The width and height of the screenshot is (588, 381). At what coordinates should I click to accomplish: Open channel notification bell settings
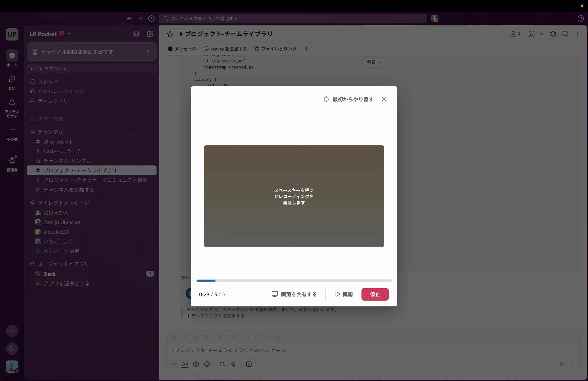coord(553,34)
